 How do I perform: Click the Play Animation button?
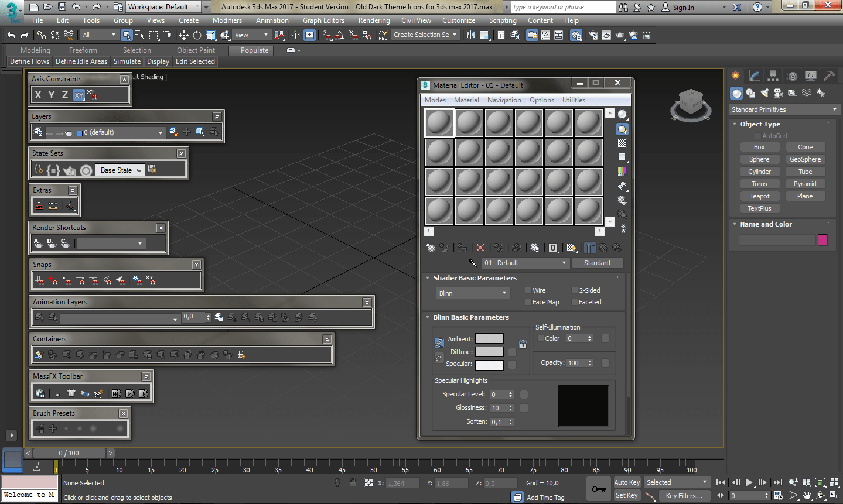point(749,482)
